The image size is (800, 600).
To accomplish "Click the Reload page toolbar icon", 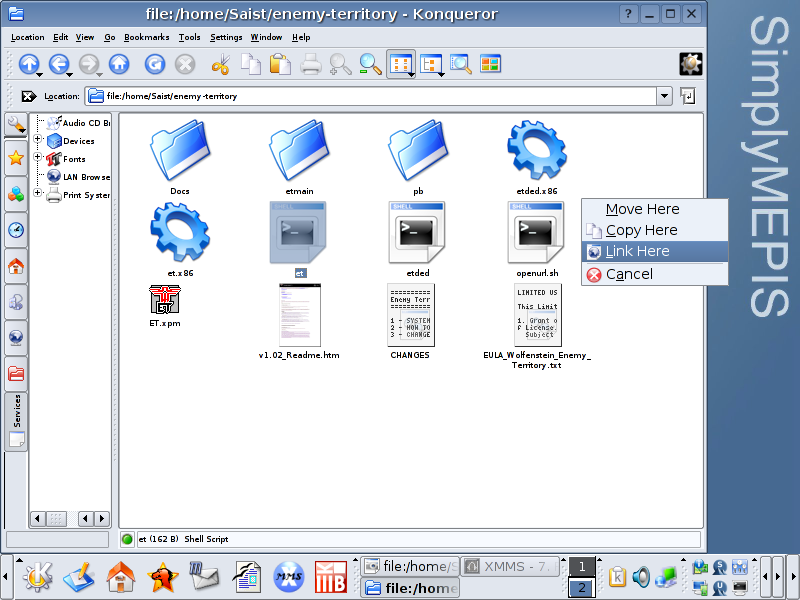I will coord(154,64).
